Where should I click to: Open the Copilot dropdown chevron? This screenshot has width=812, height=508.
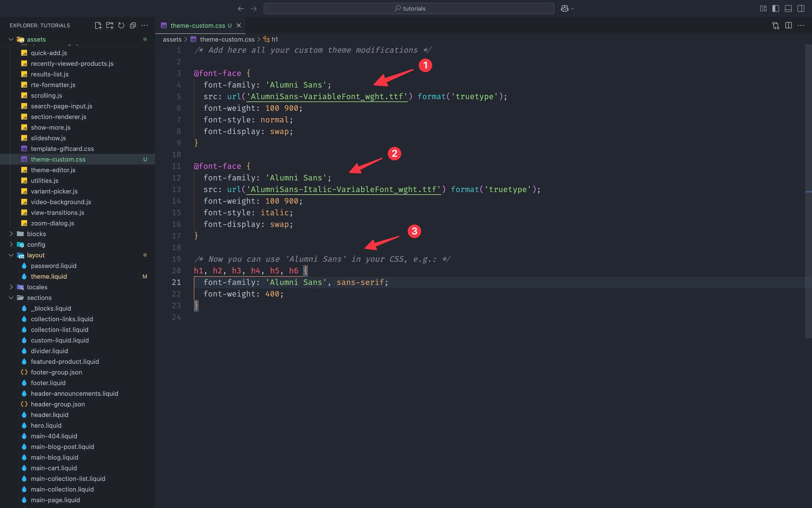tap(572, 9)
